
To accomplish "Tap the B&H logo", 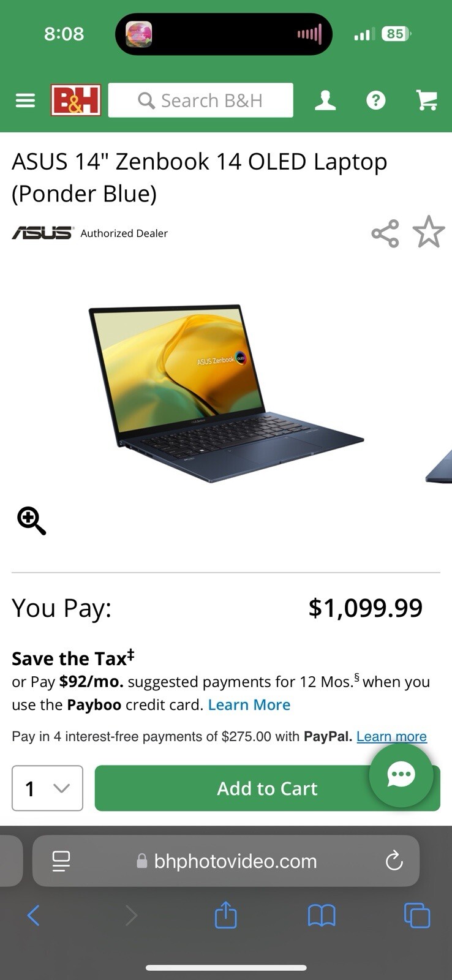I will [76, 100].
